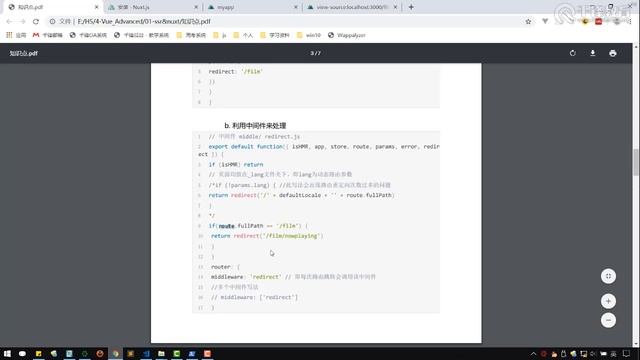Image resolution: width=640 pixels, height=360 pixels.
Task: Click the code line middleware: 'redirect'
Action: click(246, 277)
